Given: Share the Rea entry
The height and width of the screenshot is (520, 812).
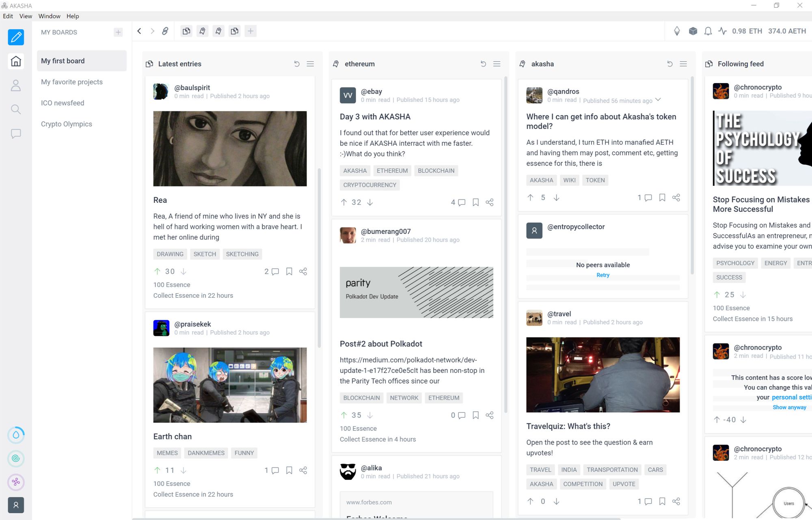Looking at the screenshot, I should 303,271.
